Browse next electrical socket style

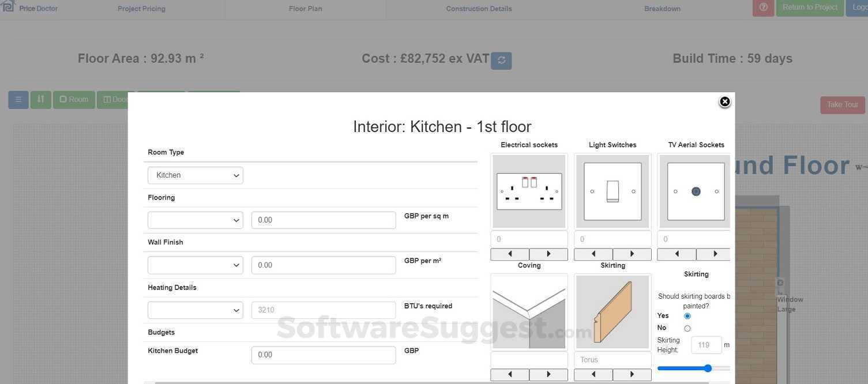tap(548, 253)
